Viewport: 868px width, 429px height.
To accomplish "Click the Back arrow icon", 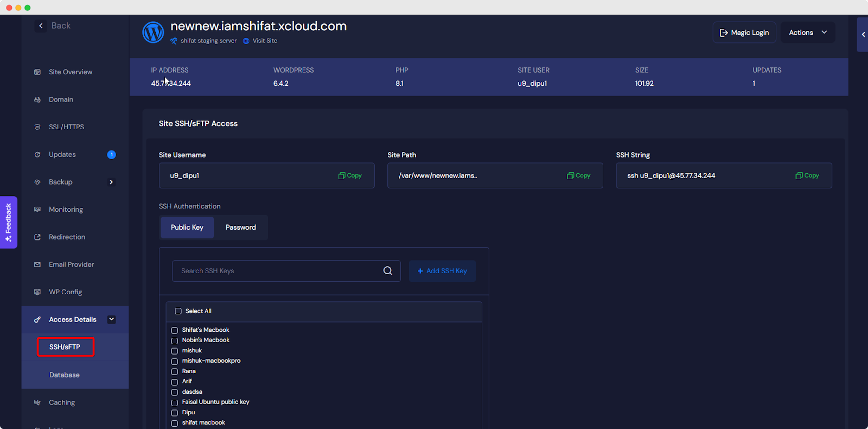I will (41, 26).
